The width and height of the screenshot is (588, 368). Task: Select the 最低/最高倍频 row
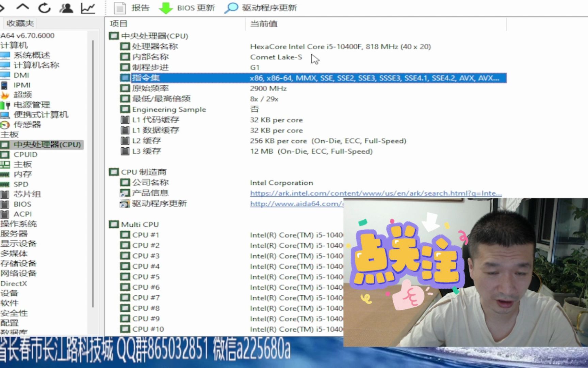[x=313, y=99]
